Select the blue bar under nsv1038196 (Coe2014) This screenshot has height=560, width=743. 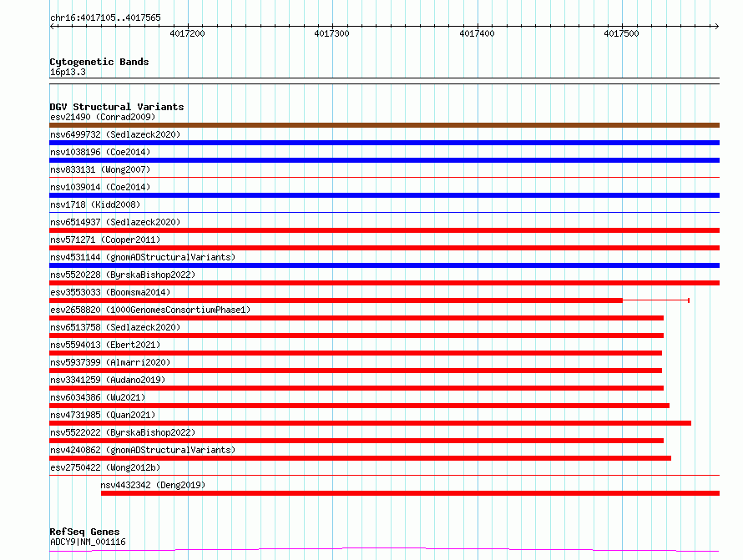[384, 160]
